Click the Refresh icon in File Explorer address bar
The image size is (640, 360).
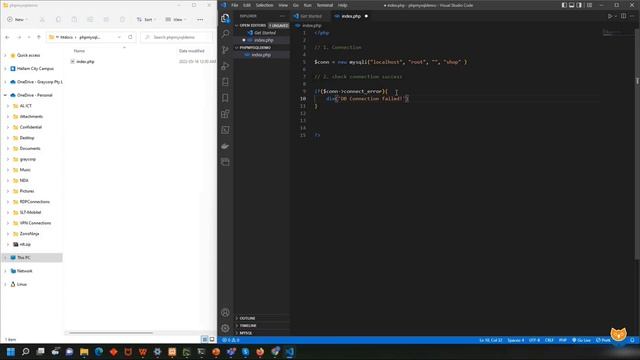coord(130,37)
